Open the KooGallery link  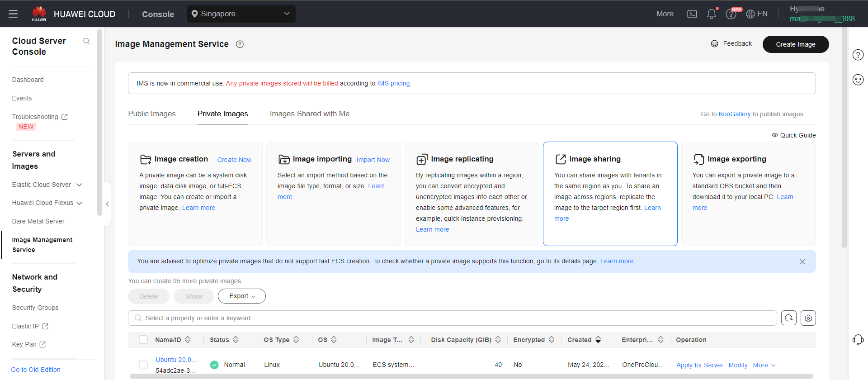tap(735, 114)
